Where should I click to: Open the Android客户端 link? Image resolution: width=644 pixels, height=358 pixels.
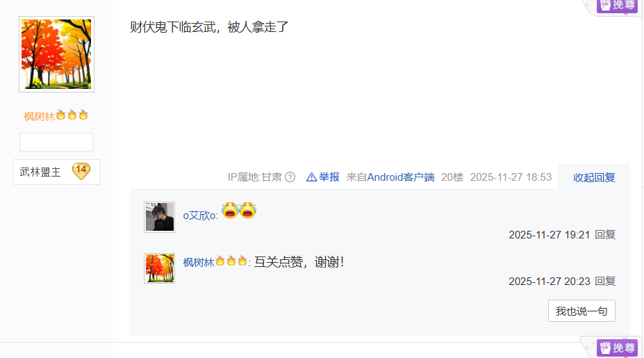(x=400, y=177)
